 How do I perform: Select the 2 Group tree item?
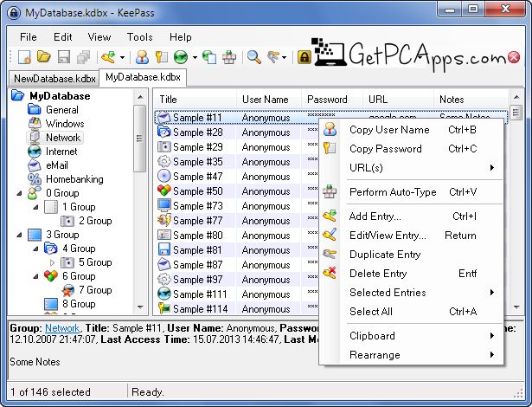(x=95, y=221)
